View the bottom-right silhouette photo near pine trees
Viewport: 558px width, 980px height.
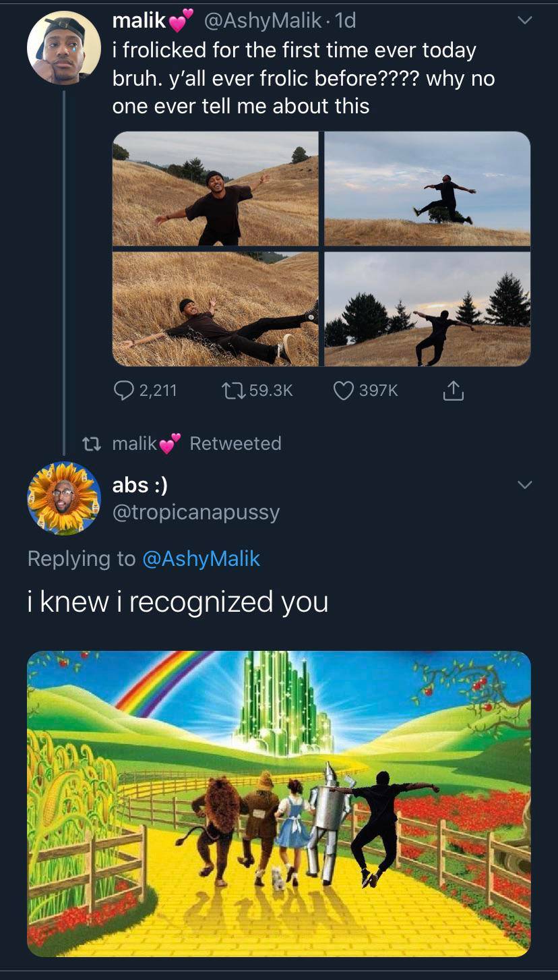click(x=427, y=309)
